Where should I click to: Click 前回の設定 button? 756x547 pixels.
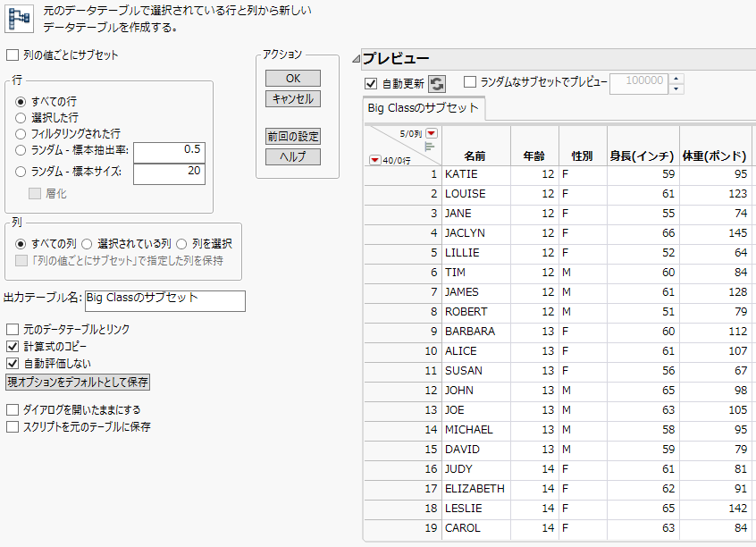pos(293,137)
